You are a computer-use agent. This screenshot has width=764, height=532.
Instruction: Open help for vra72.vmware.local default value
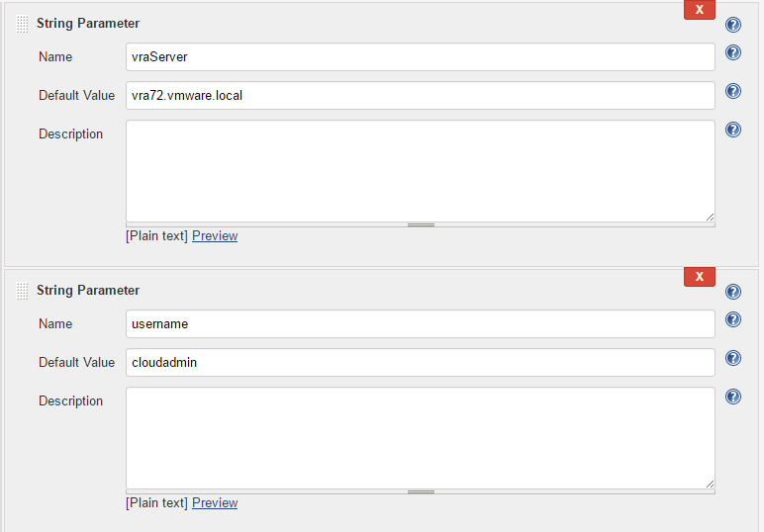point(733,91)
